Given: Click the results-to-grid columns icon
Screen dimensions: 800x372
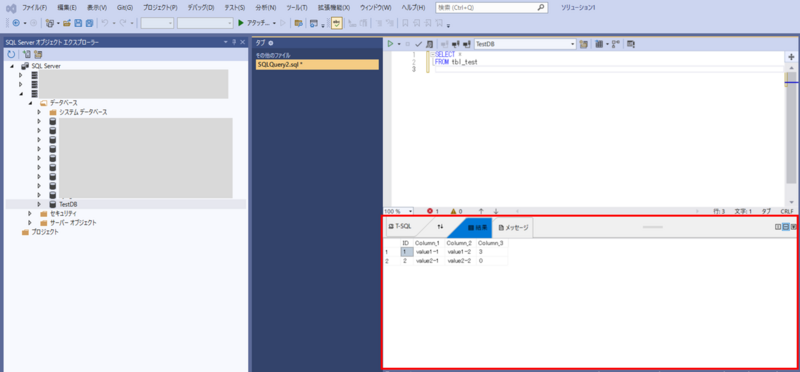Looking at the screenshot, I should tap(599, 44).
